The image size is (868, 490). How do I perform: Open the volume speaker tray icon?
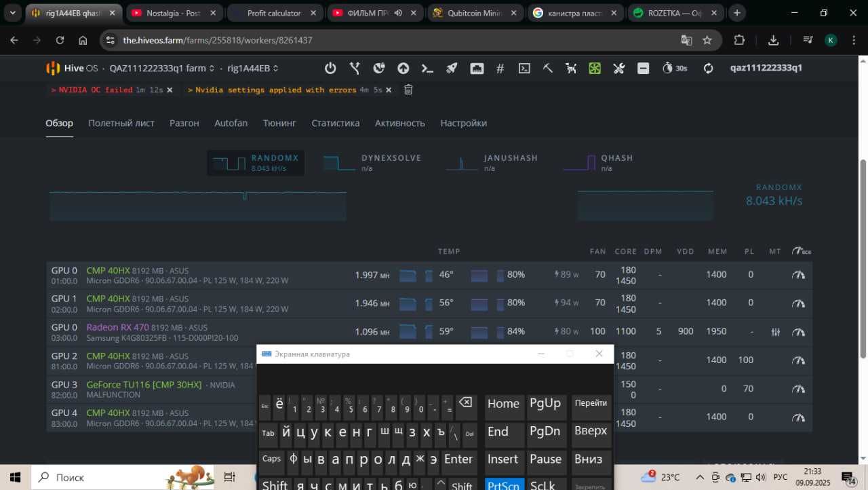tap(760, 477)
